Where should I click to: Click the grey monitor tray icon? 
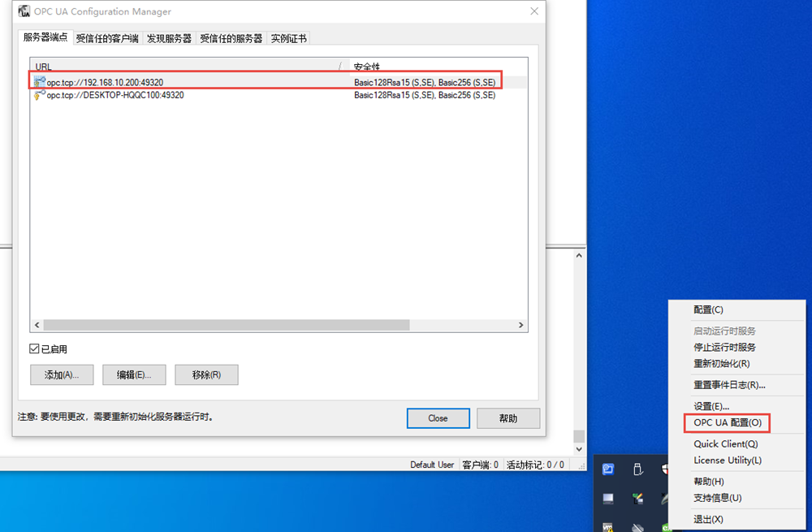click(x=608, y=499)
